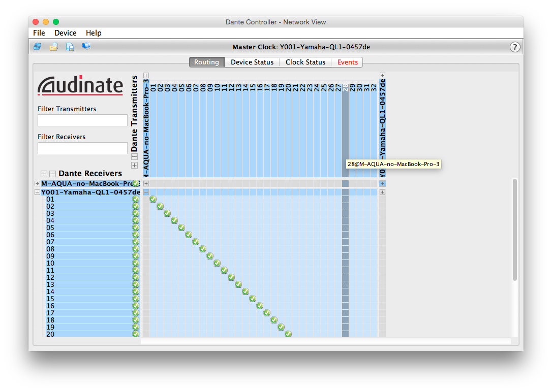Switch to the Routing tab
The image size is (552, 392).
[207, 62]
